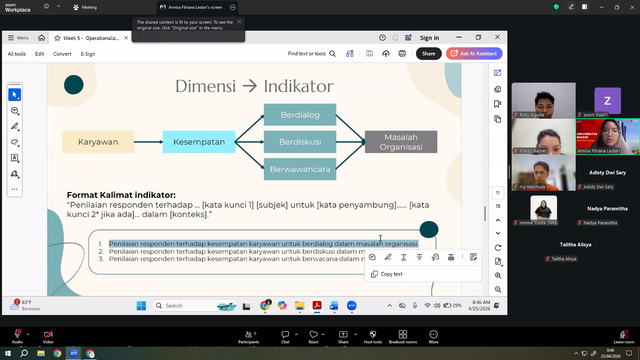
Task: Click strikethrough icon in selection popup
Action: click(x=419, y=257)
